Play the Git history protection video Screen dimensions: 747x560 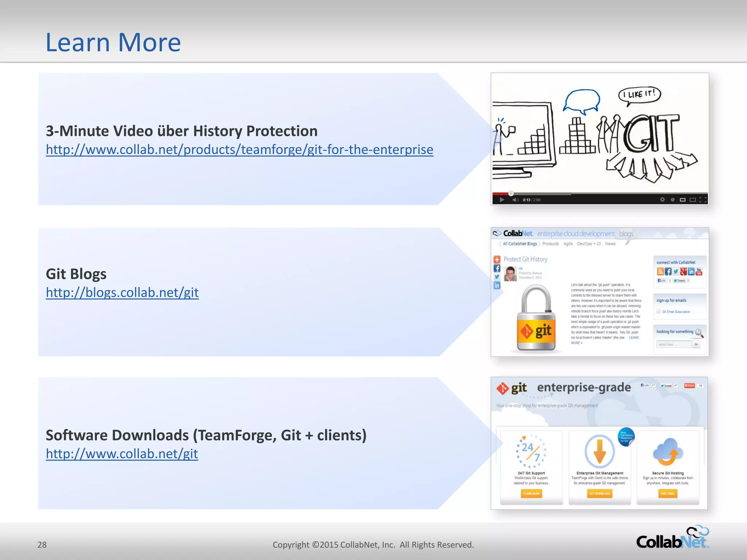coord(502,200)
